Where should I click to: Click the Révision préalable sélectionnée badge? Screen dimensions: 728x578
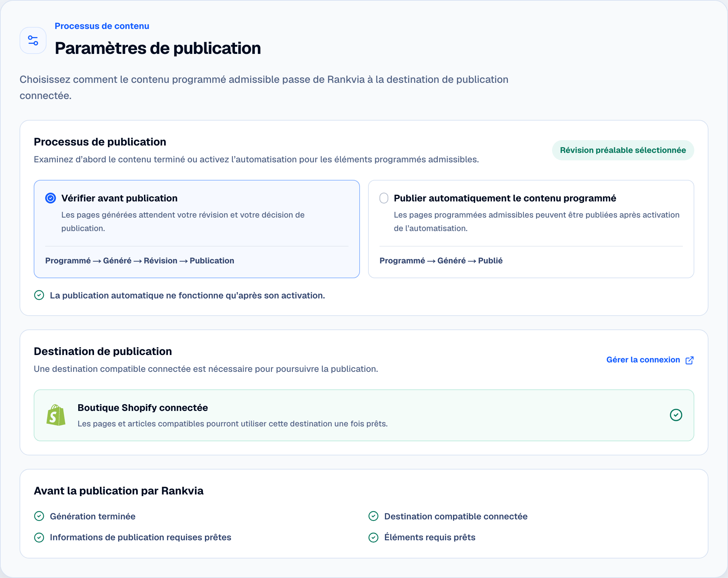point(623,150)
